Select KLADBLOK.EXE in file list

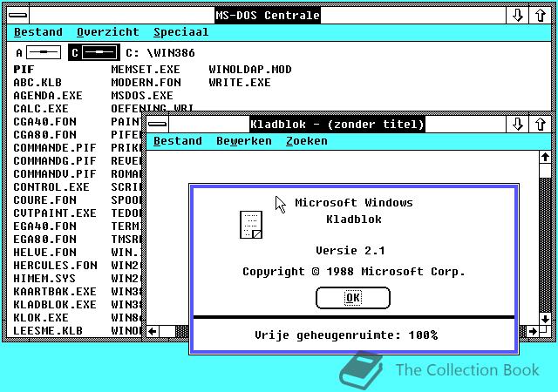pos(55,305)
